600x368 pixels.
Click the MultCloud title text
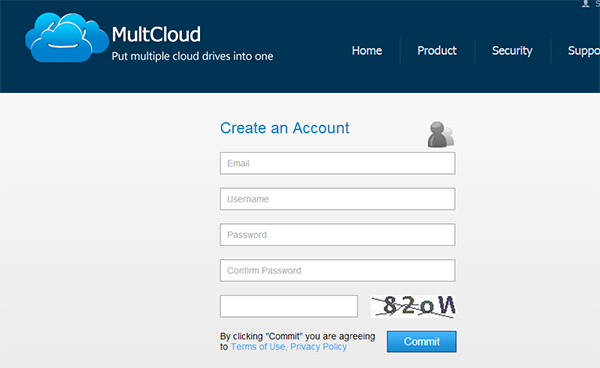pyautogui.click(x=156, y=34)
